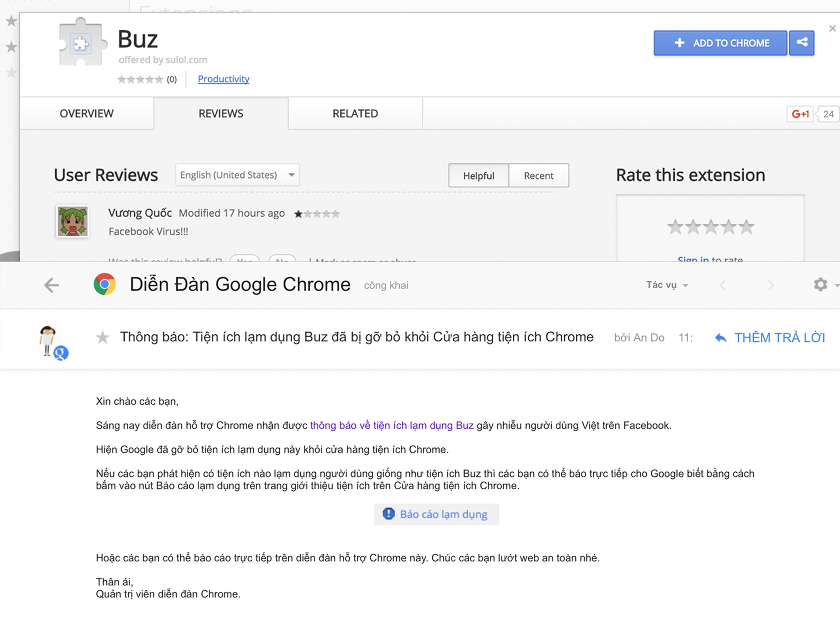Go to previous topic arrow
Image resolution: width=840 pixels, height=618 pixels.
722,285
